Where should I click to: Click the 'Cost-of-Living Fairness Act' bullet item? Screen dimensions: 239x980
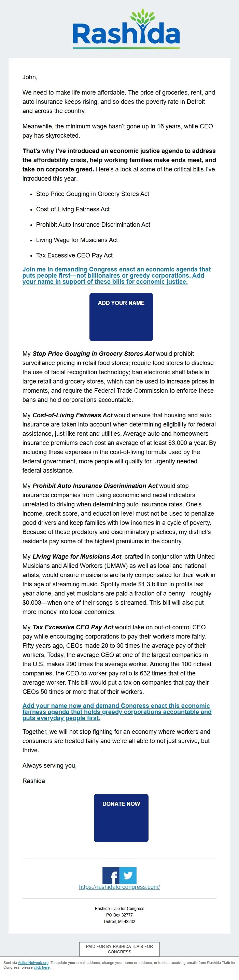[x=73, y=209]
